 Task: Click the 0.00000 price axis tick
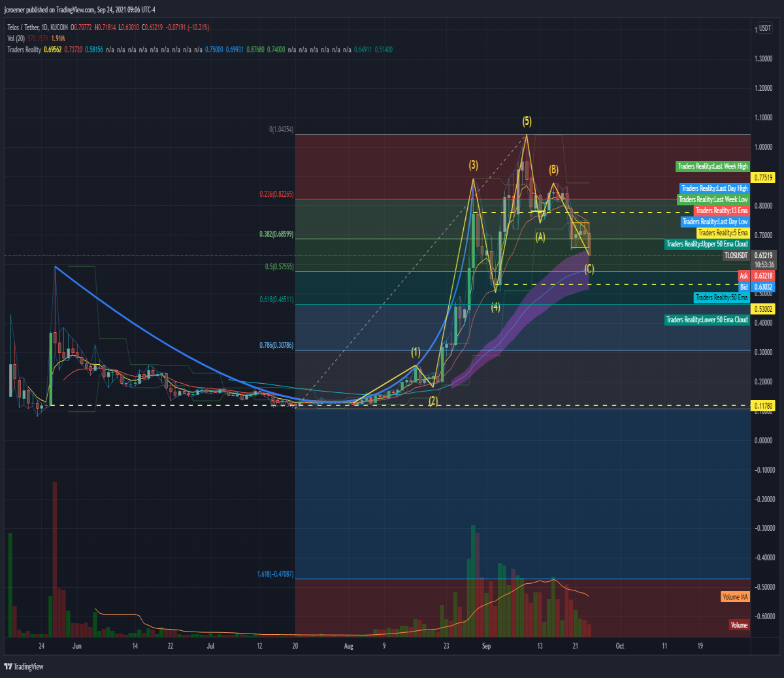click(x=763, y=441)
